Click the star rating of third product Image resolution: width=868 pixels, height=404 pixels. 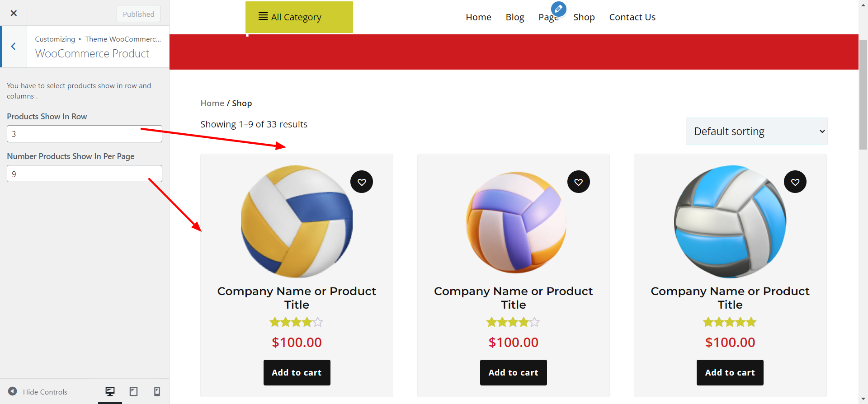pyautogui.click(x=730, y=322)
